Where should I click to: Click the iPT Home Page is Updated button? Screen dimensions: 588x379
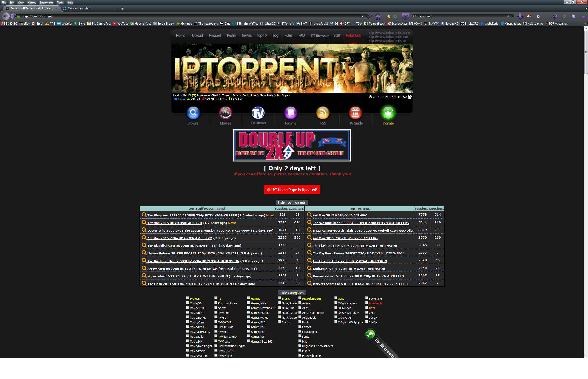(x=292, y=190)
